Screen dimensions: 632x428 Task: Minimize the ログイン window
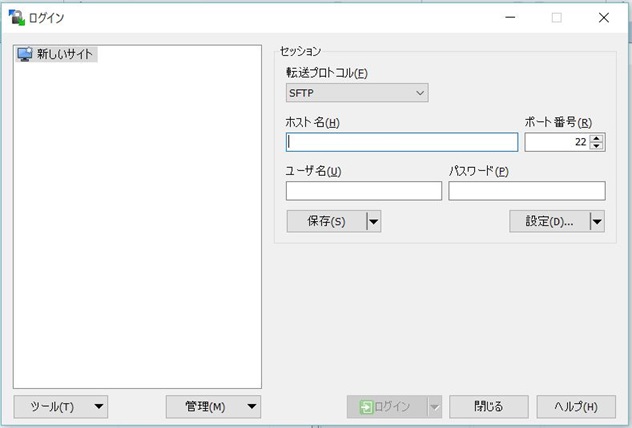tap(510, 17)
